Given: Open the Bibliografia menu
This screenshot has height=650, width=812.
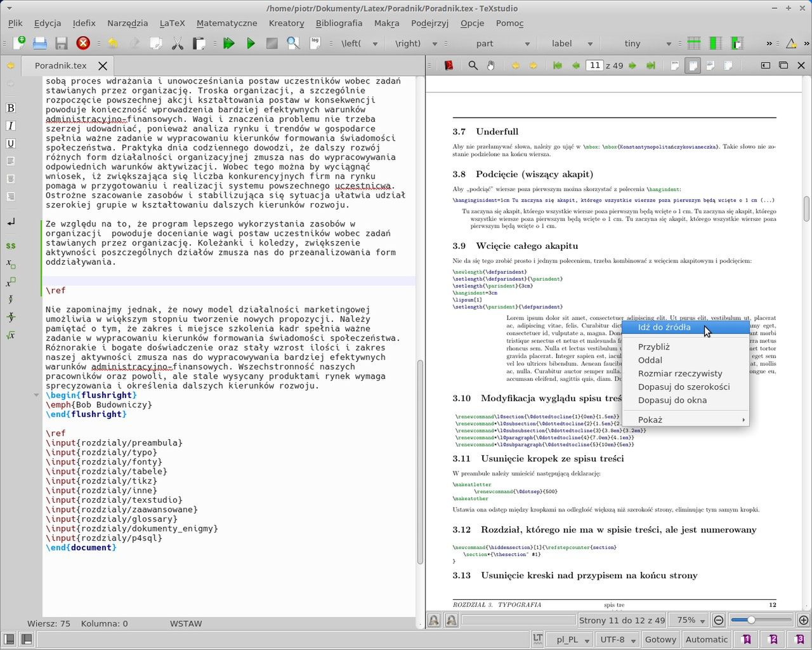Looking at the screenshot, I should coord(339,23).
